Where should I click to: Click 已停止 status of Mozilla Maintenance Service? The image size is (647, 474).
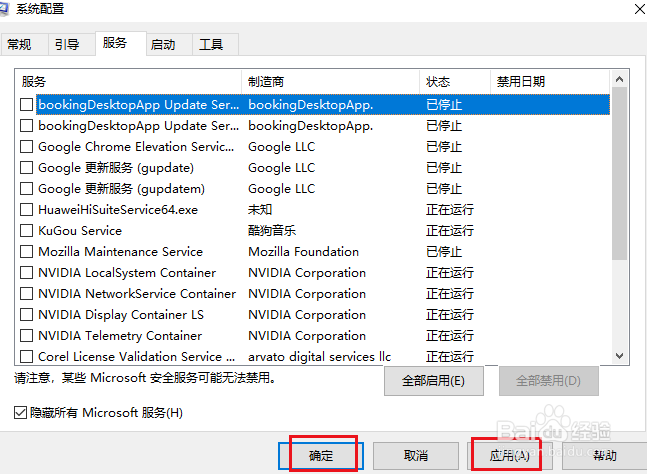444,252
